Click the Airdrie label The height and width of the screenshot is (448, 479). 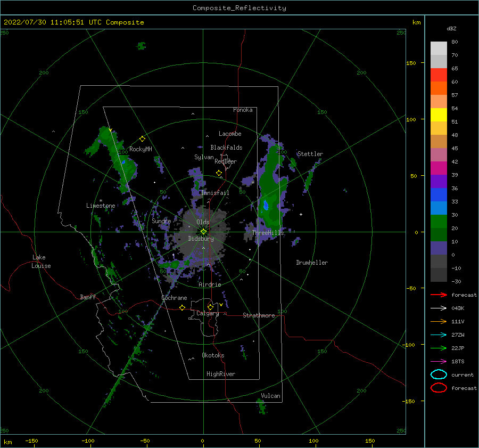point(210,284)
